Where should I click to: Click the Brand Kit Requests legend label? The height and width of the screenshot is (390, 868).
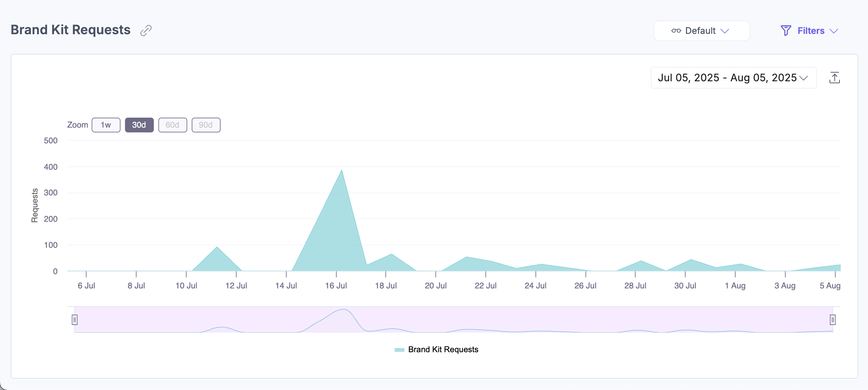click(x=443, y=350)
